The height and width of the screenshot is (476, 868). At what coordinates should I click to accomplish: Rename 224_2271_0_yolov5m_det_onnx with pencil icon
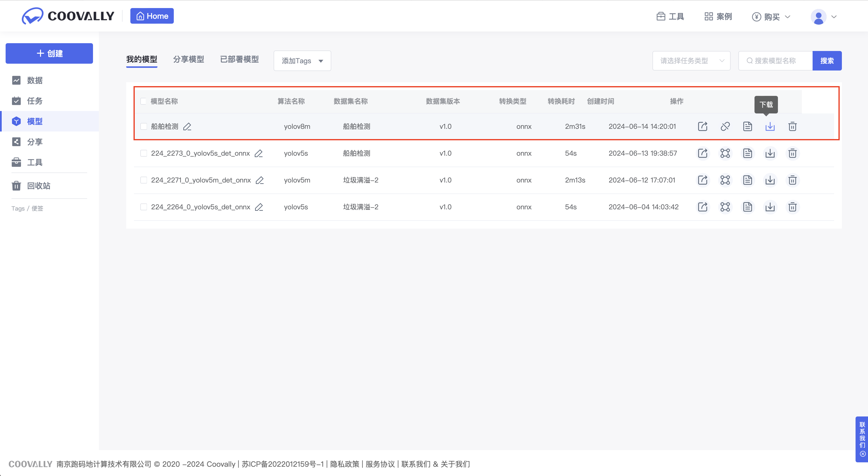(x=260, y=180)
